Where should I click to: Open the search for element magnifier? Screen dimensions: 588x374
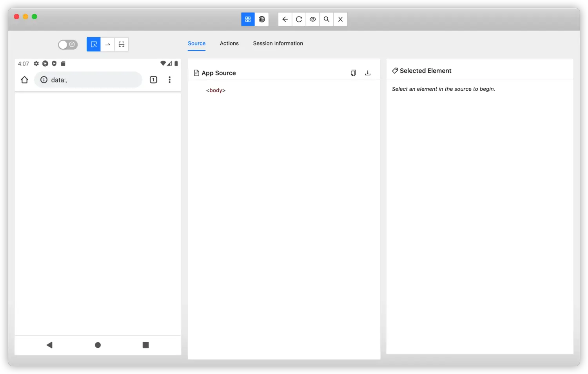pyautogui.click(x=327, y=19)
